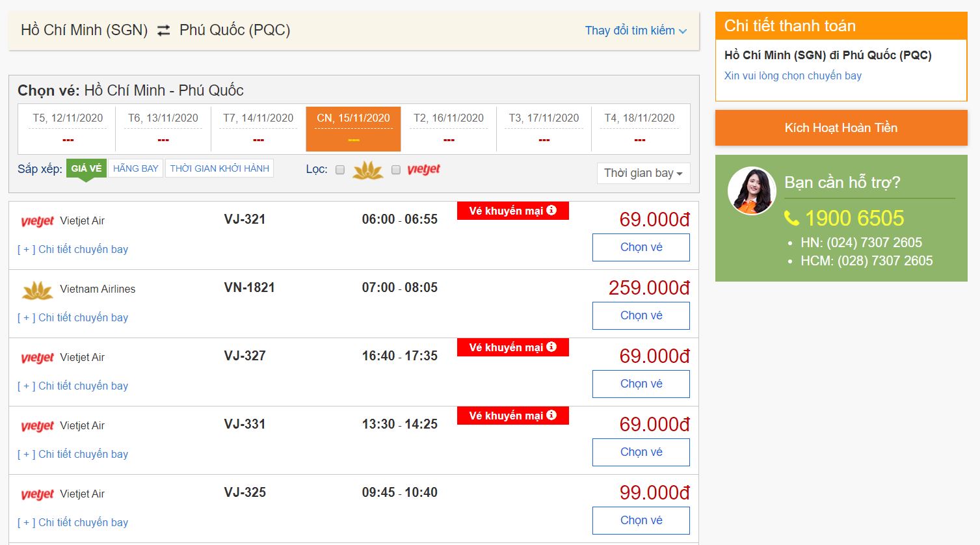Click the Xin vui lòng chọn chuyến bay link

pos(793,75)
